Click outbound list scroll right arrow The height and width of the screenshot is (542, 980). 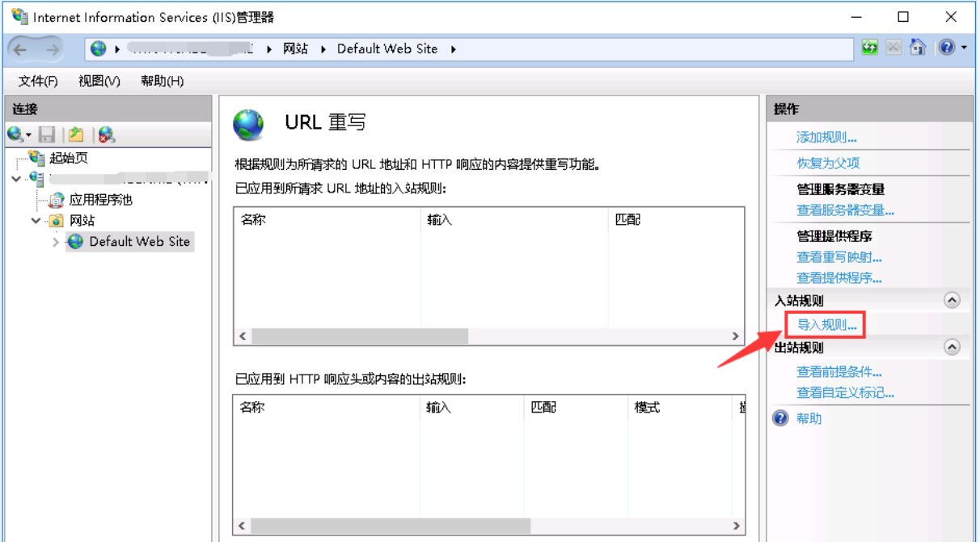(x=735, y=526)
